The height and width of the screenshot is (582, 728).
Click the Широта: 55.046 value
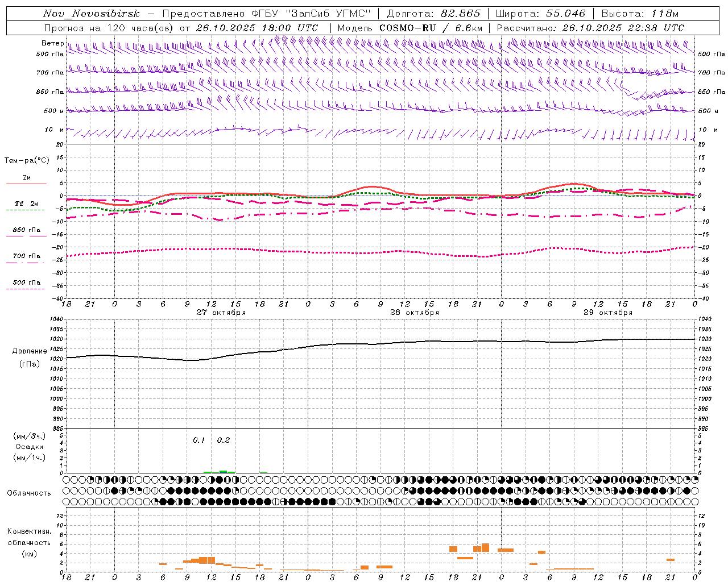click(x=540, y=14)
